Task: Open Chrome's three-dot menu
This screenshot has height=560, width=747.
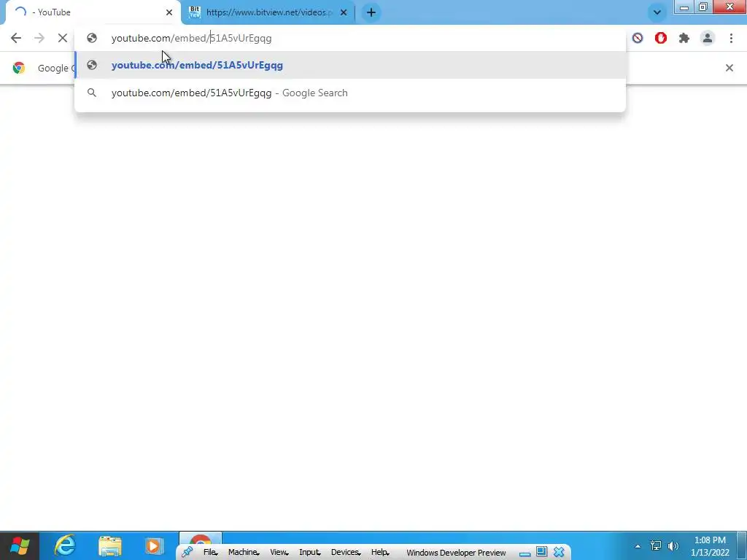Action: (x=731, y=38)
